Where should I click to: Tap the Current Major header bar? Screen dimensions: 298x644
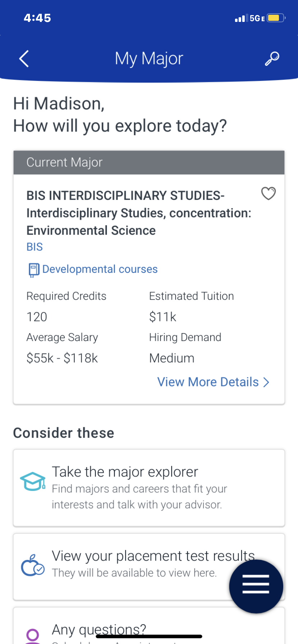coord(149,162)
